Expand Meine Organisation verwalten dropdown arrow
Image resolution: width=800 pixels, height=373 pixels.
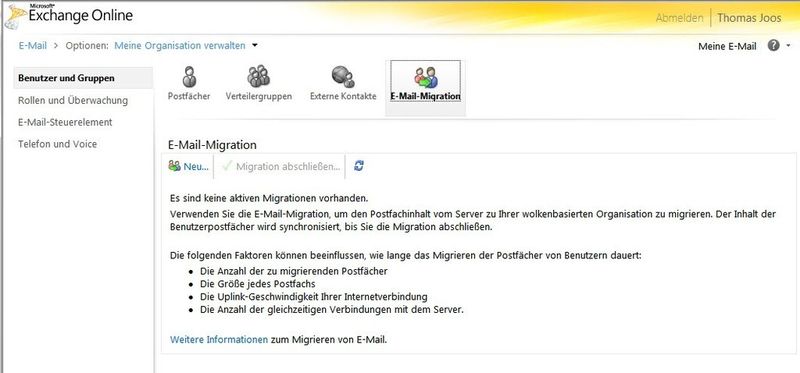[255, 45]
